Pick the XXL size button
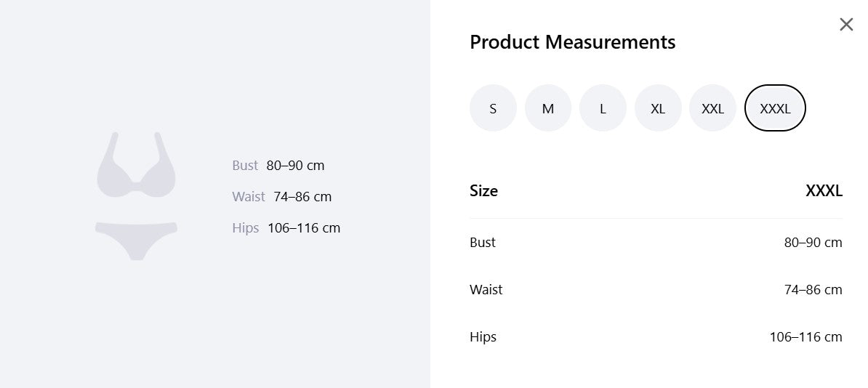The height and width of the screenshot is (388, 868). (712, 108)
